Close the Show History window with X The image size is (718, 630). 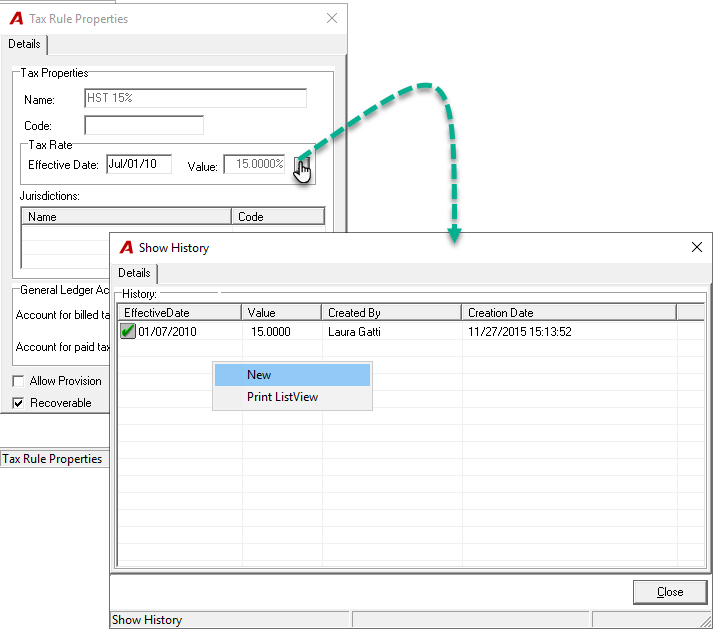(697, 247)
